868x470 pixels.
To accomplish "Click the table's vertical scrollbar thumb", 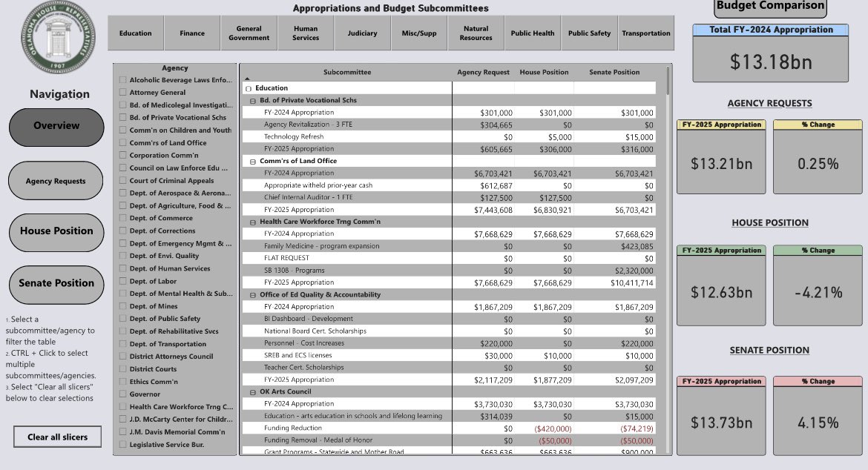I will [668, 81].
